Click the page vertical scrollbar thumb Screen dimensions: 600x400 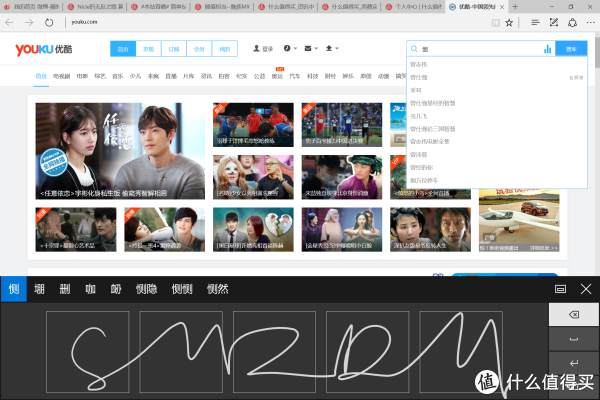[597, 52]
